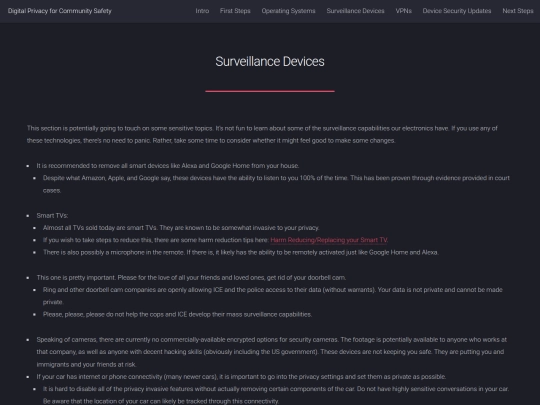This screenshot has height=405, width=540.
Task: Open the VPNs nav link
Action: (x=404, y=11)
